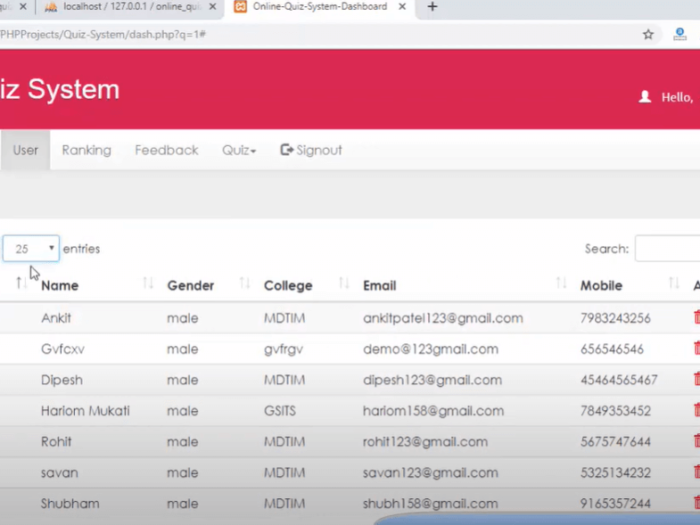Open the browser profile icon
Screen dimensions: 700x525
pos(679,34)
